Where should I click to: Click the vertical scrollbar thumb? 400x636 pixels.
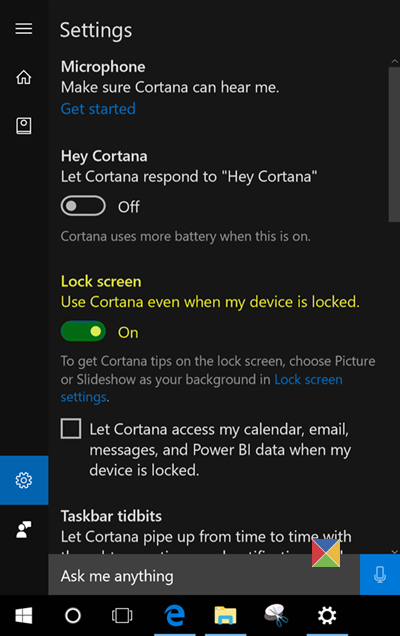pyautogui.click(x=394, y=144)
